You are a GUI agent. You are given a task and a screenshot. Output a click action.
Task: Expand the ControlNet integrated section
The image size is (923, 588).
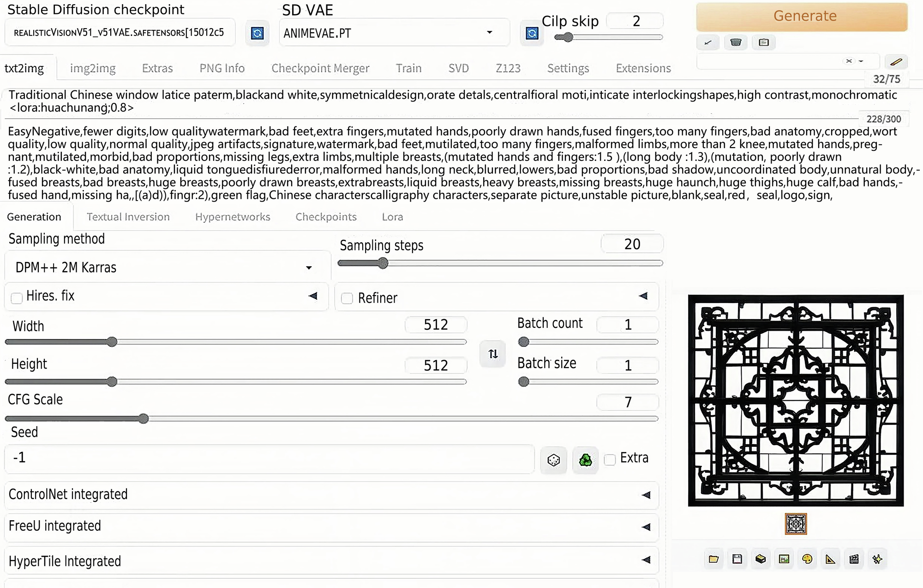(331, 495)
